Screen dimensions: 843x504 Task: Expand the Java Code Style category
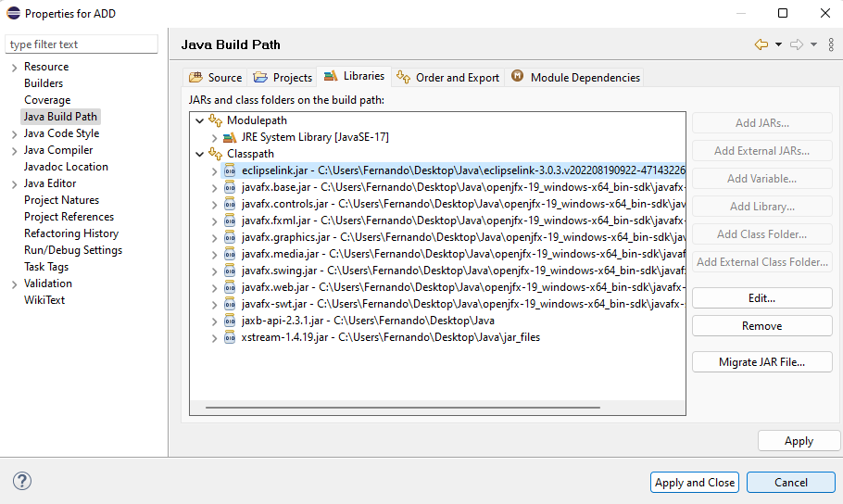tap(15, 134)
